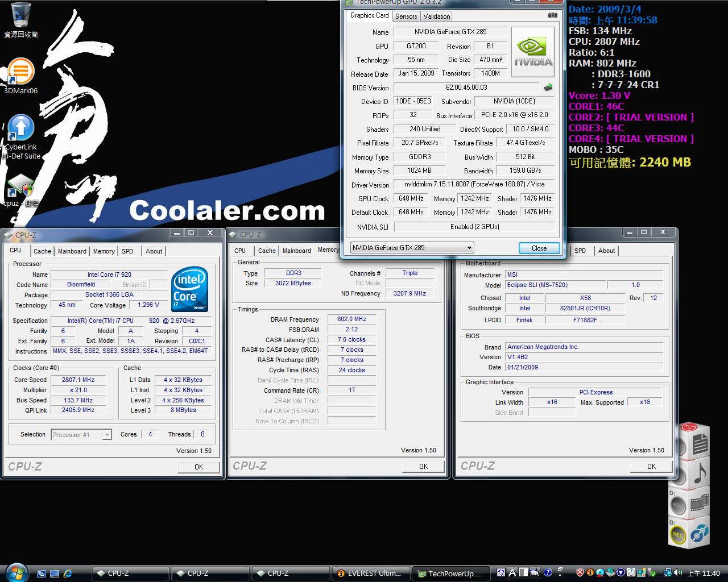Click the DRAM Frequency value 802.0 MHz
Viewport: 728px width, 582px height.
[x=351, y=319]
